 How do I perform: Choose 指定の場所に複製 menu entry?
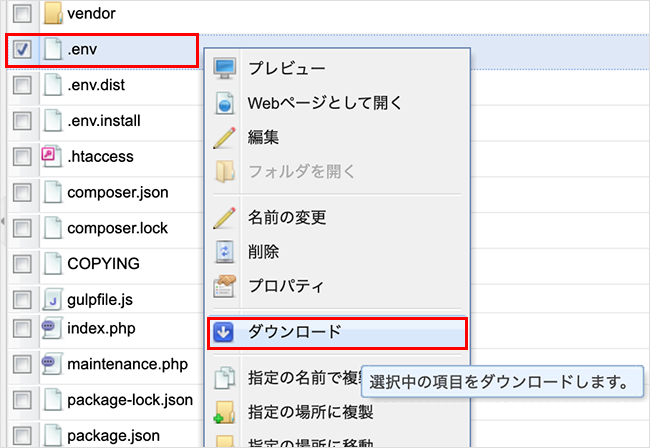coord(310,411)
